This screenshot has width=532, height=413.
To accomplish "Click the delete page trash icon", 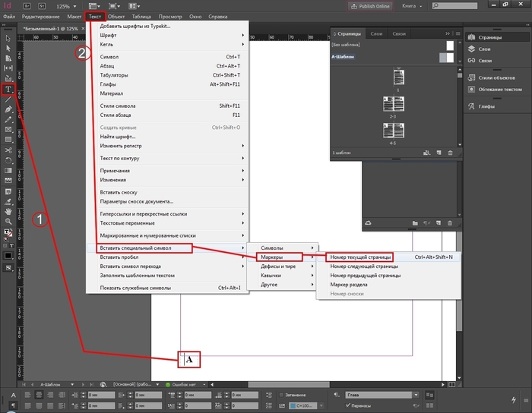I will click(x=450, y=153).
